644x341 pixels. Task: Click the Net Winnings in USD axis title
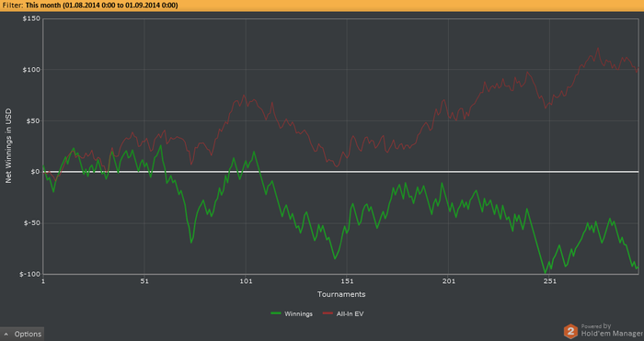(8, 145)
